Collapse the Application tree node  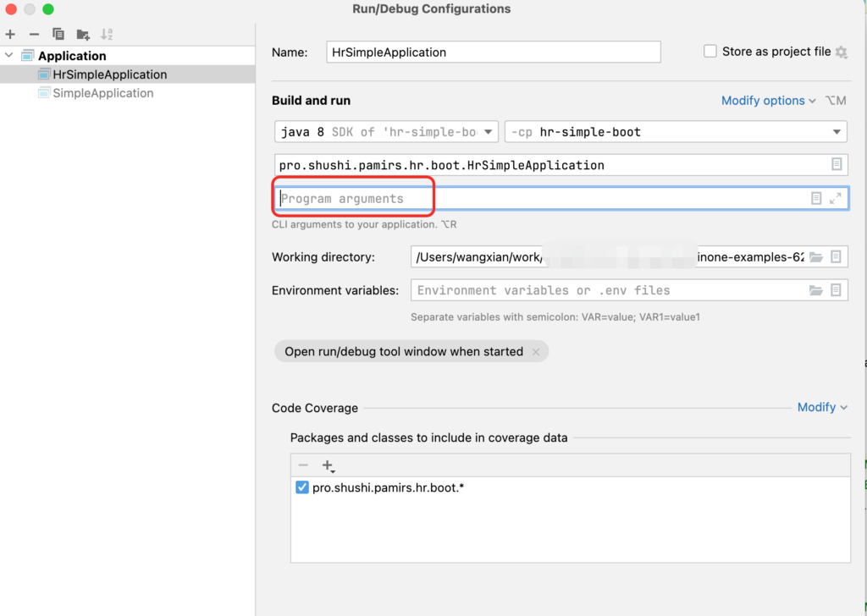pyautogui.click(x=9, y=56)
